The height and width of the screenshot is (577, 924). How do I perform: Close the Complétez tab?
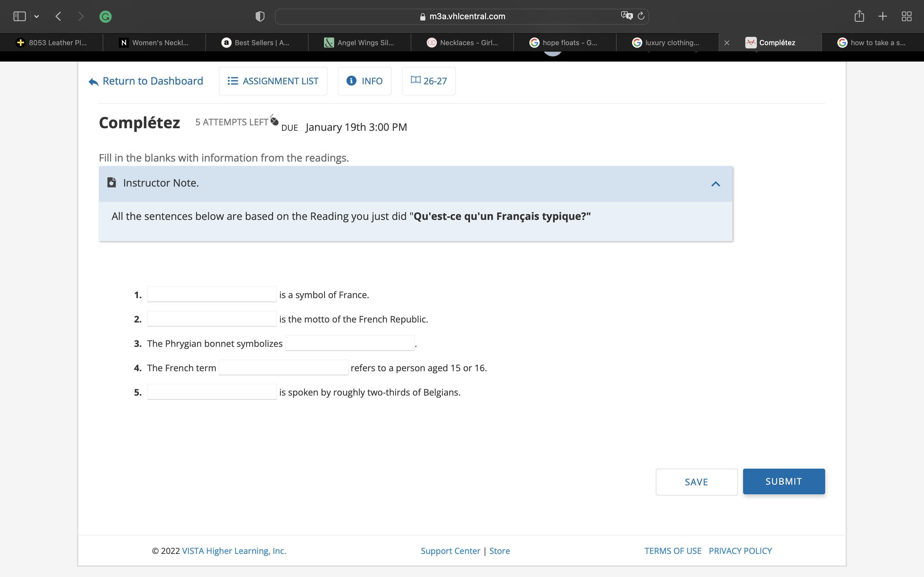727,43
